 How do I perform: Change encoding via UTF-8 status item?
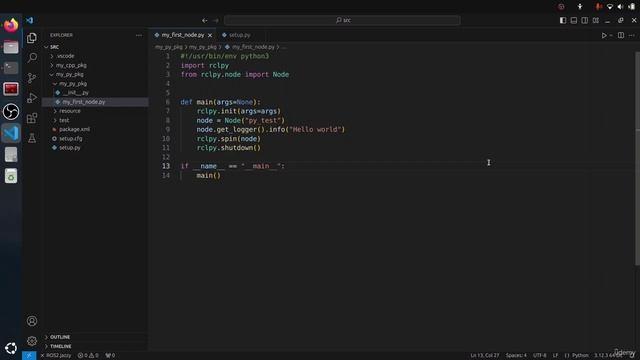(x=540, y=356)
